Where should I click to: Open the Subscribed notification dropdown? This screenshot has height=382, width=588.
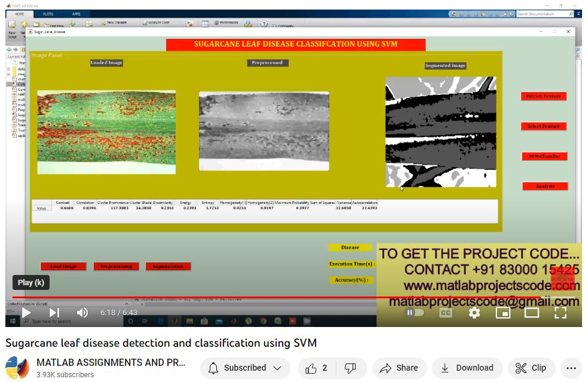tap(244, 368)
